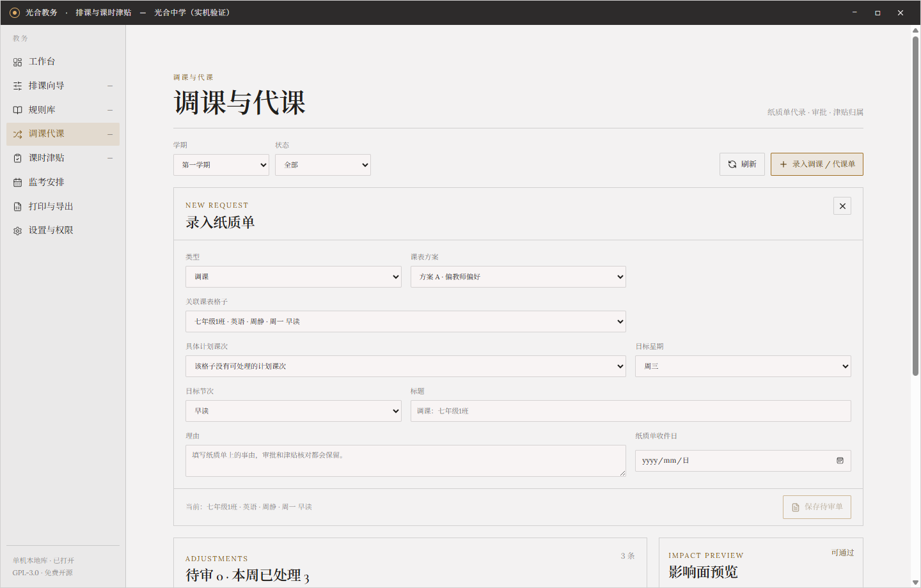Click the 设置与权限 gear icon

[x=17, y=231]
